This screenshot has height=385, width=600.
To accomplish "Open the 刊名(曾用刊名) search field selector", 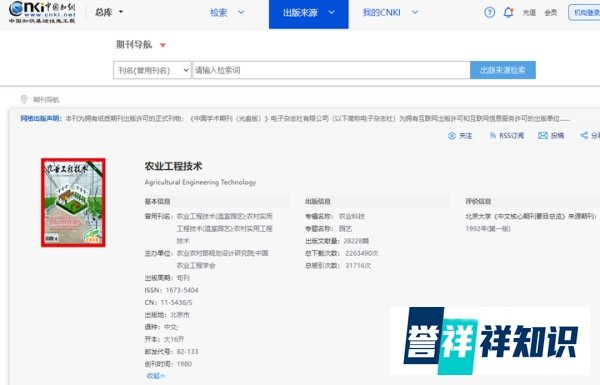I will pos(152,70).
